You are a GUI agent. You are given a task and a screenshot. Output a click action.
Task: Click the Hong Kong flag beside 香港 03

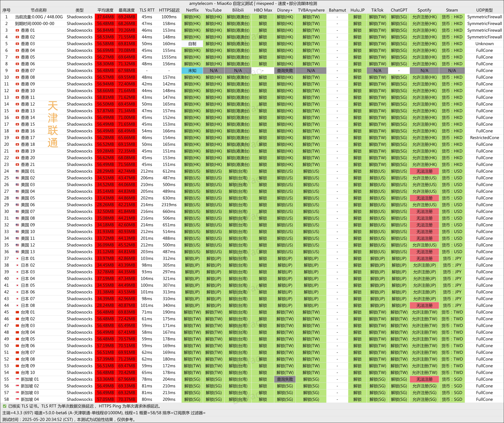click(17, 44)
